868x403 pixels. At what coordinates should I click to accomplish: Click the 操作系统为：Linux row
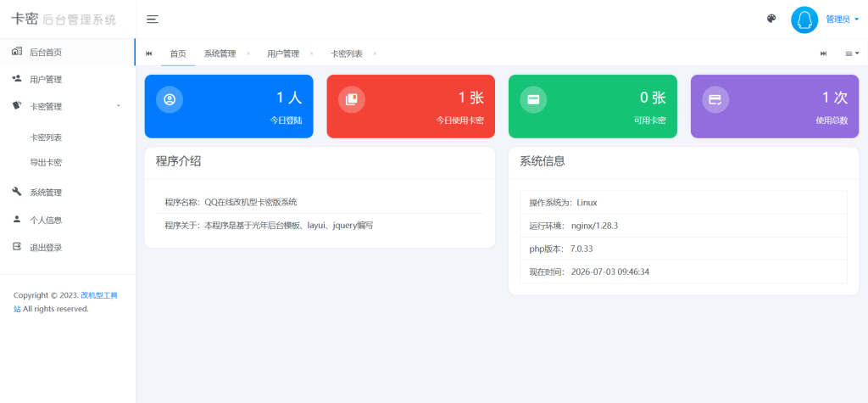tap(683, 202)
